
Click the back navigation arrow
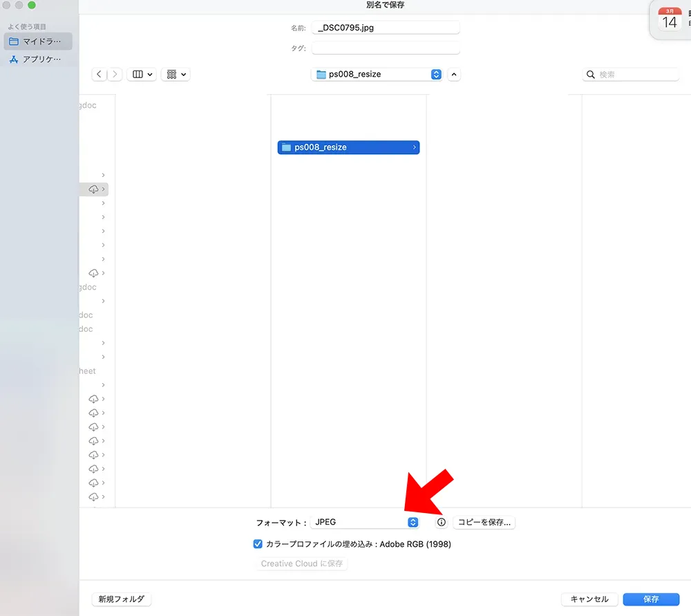click(99, 74)
